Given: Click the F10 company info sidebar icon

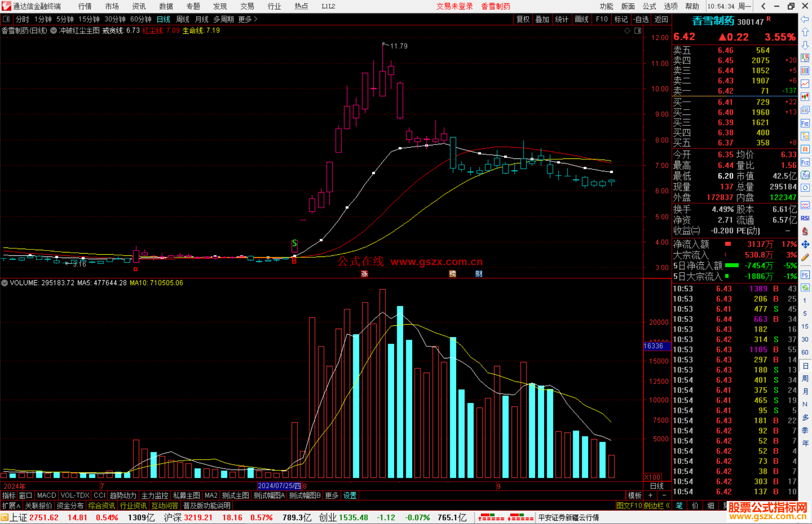Looking at the screenshot, I should [x=805, y=123].
